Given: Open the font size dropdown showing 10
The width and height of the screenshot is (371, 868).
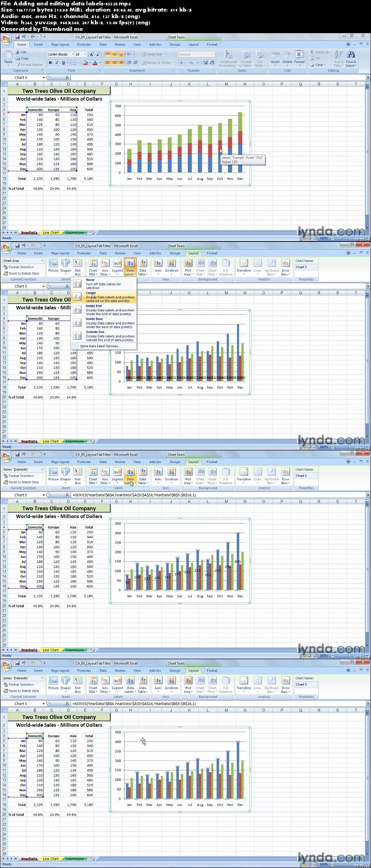Looking at the screenshot, I should (84, 54).
